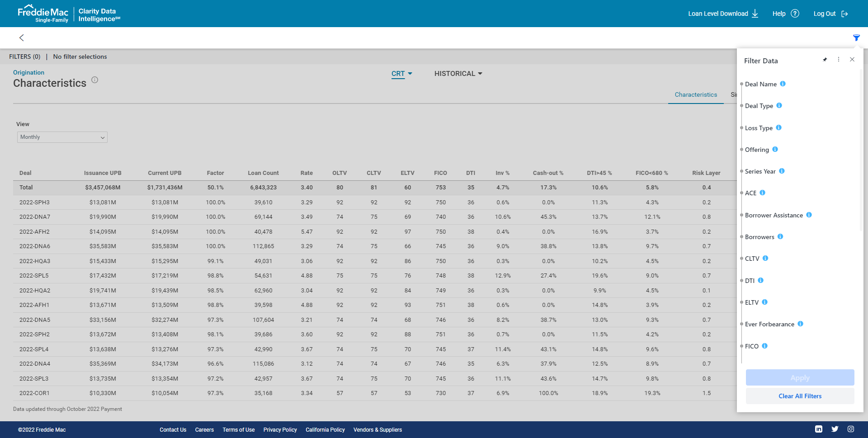868x438 pixels.
Task: Expand the Borrower Assistance filter
Action: 774,215
